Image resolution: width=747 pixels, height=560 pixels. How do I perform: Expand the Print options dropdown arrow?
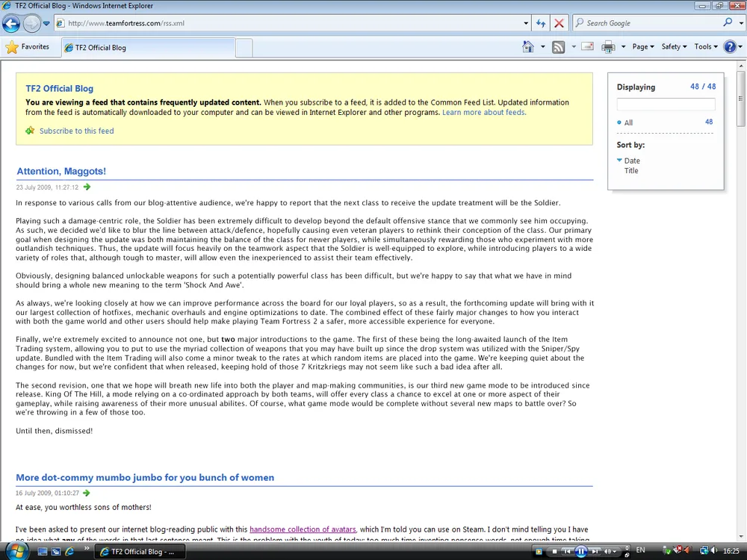[623, 46]
